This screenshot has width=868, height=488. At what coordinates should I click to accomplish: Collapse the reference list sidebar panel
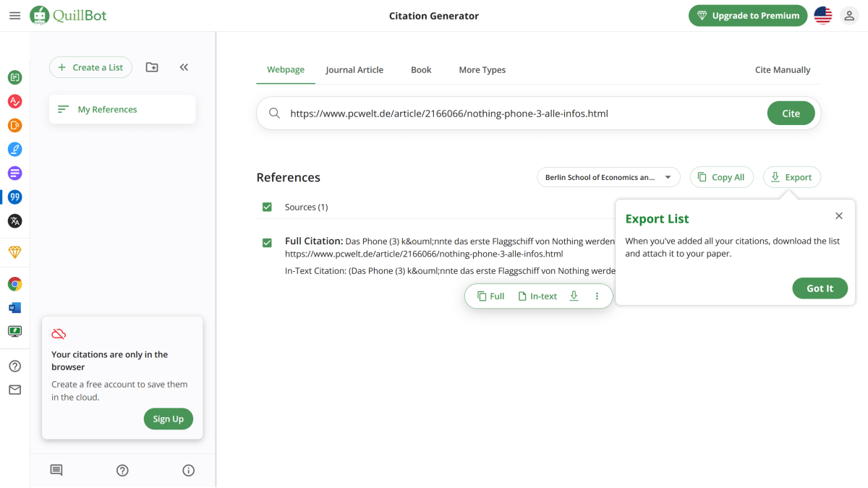point(184,67)
